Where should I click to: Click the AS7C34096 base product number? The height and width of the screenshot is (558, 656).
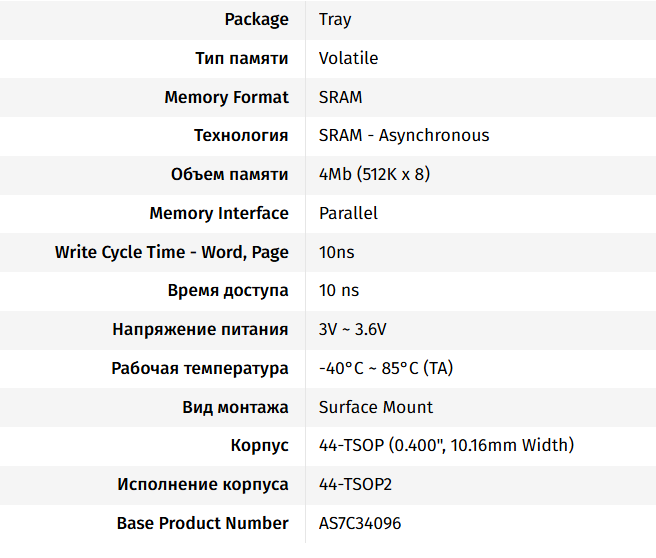click(360, 523)
